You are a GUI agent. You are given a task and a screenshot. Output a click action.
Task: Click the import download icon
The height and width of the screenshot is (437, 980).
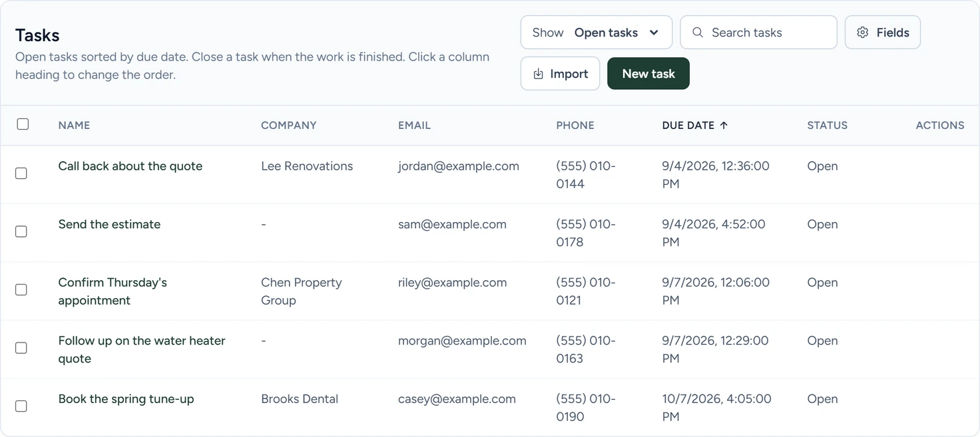[539, 74]
